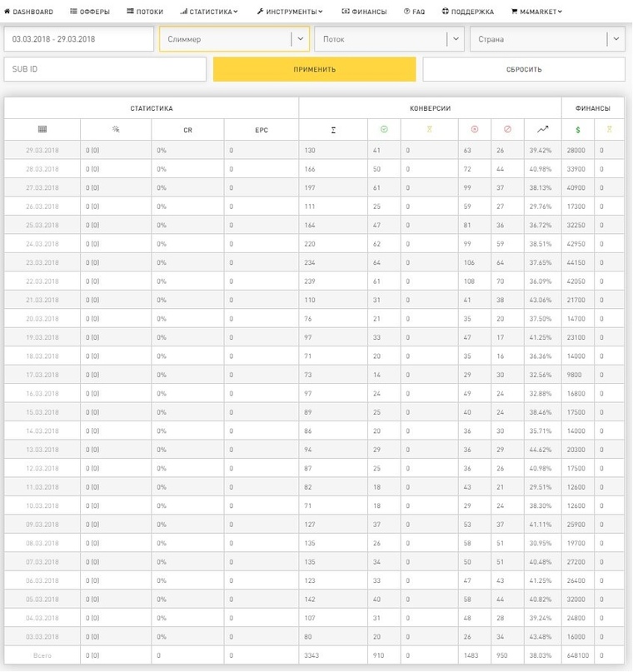Click the red rejected X circle icon
This screenshot has height=672, width=633.
pos(475,129)
